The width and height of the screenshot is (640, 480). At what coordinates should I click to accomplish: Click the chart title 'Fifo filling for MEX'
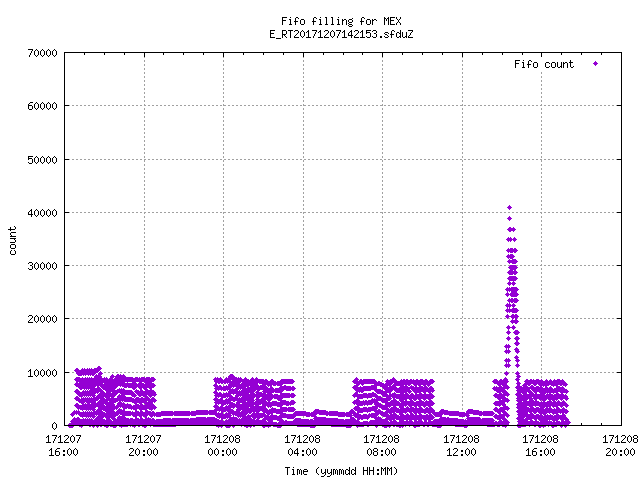341,21
